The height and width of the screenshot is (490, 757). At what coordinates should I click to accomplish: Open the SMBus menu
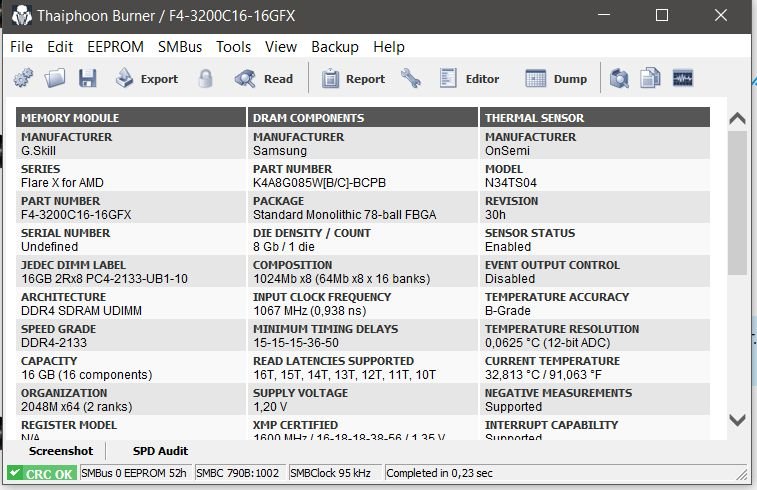(x=180, y=47)
